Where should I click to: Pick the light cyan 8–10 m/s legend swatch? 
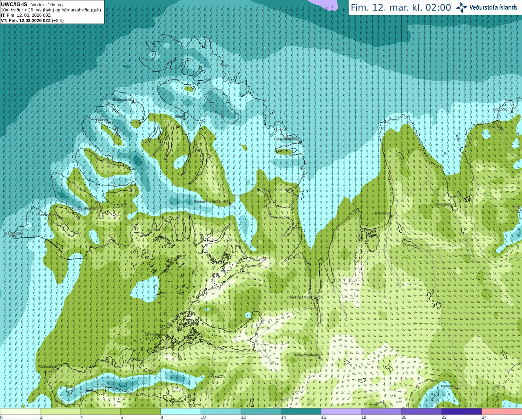click(181, 411)
